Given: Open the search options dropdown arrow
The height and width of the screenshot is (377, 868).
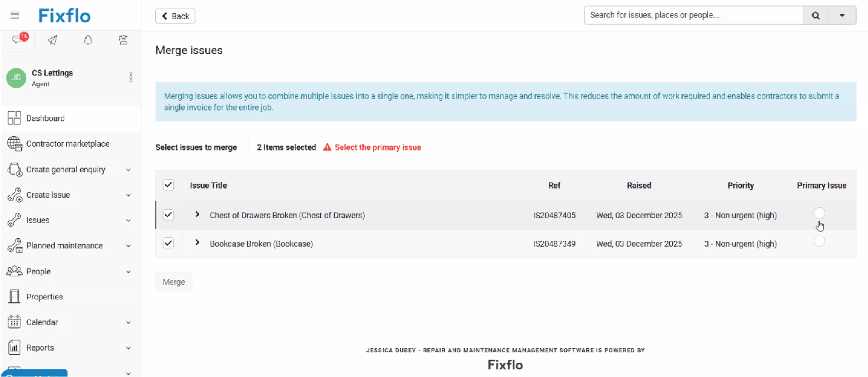Looking at the screenshot, I should (x=842, y=16).
